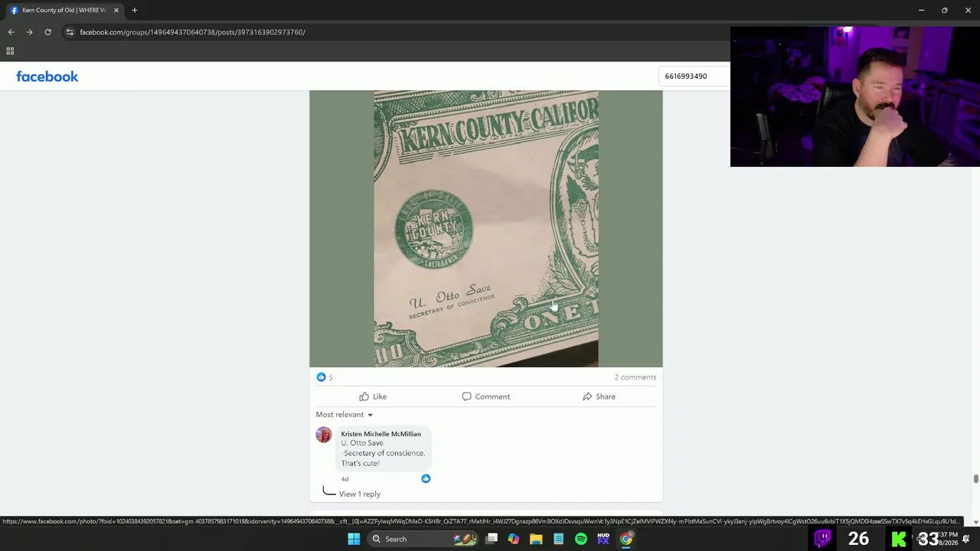Click the browser forward arrow
980x551 pixels.
(x=29, y=32)
